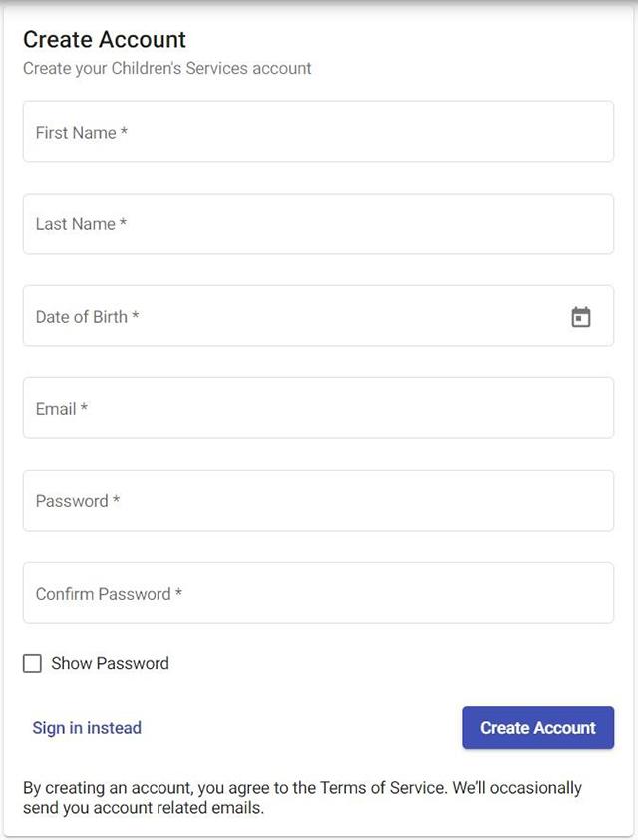
Task: Click the "Date of Birth *" placeholder label
Action: coord(88,317)
